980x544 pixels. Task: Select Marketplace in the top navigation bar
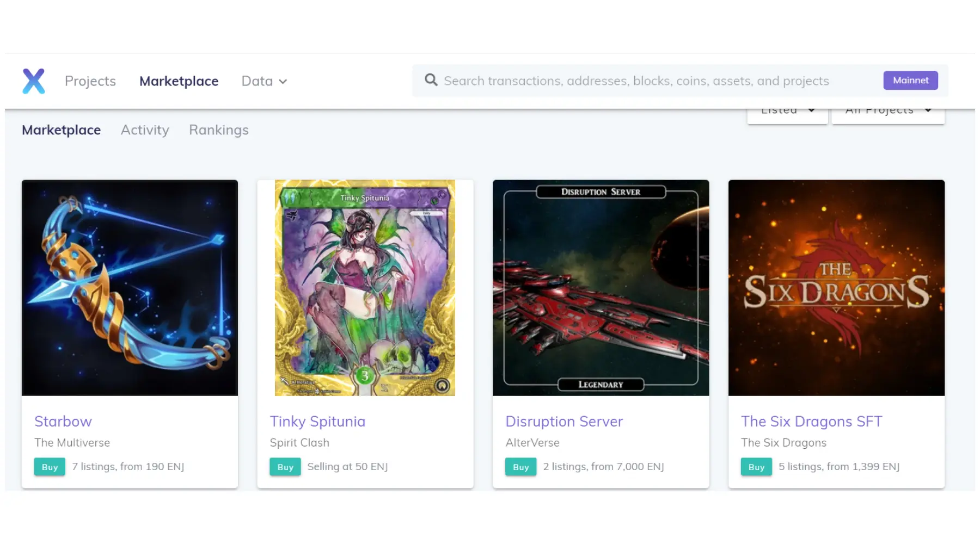[179, 81]
